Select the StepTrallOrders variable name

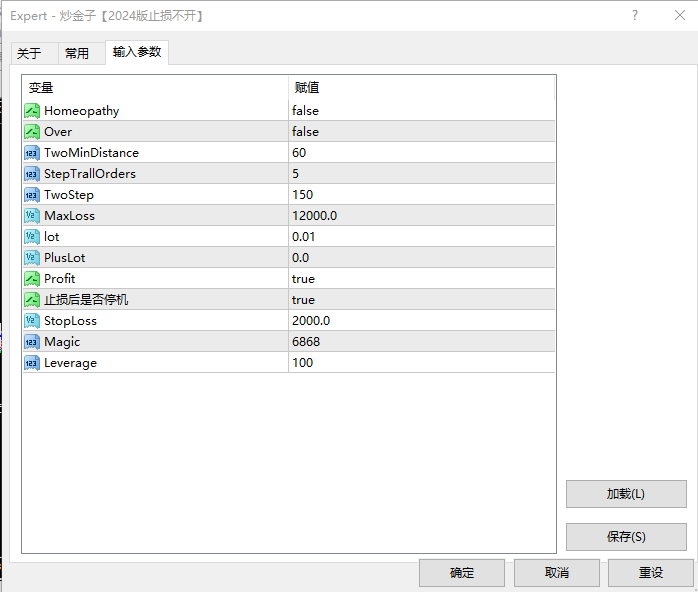click(90, 174)
